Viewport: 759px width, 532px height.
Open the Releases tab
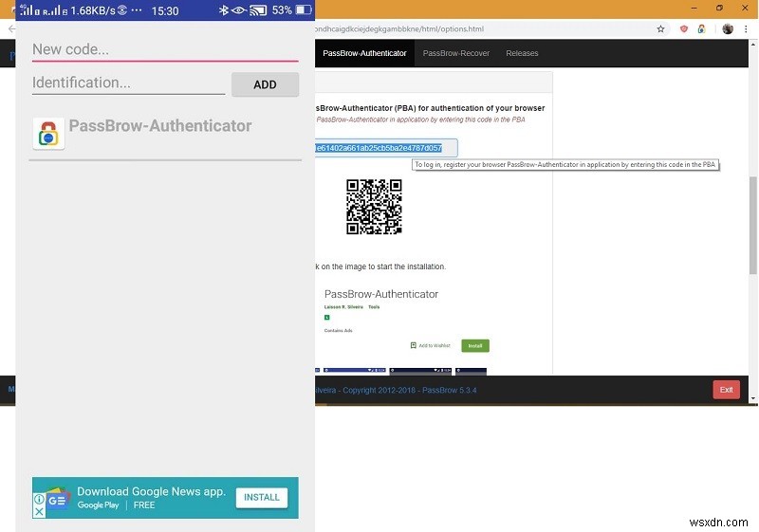(522, 53)
